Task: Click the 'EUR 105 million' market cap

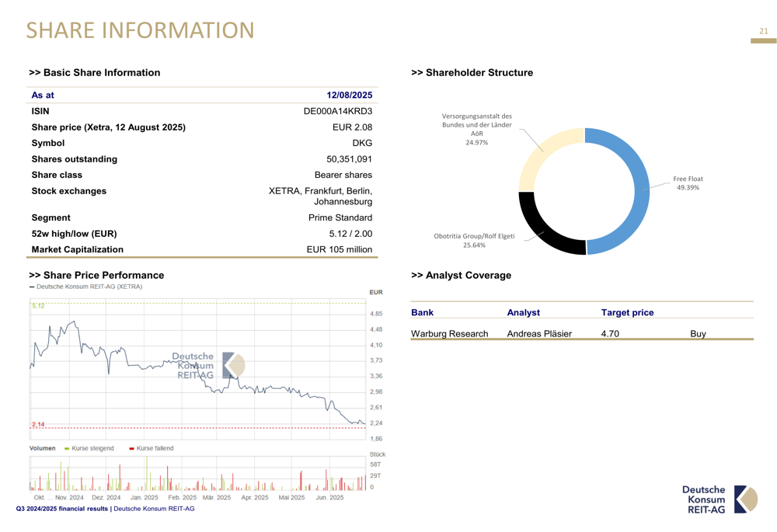Action: (x=340, y=249)
